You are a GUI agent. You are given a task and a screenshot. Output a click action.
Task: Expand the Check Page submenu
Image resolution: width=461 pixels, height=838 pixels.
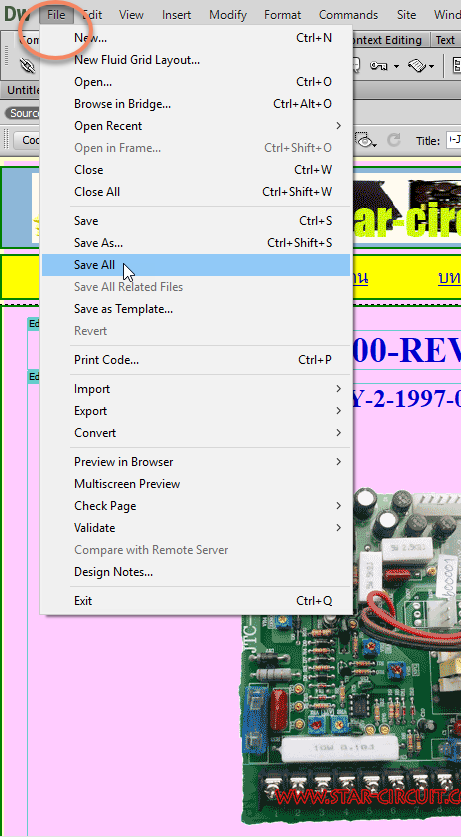[196, 506]
